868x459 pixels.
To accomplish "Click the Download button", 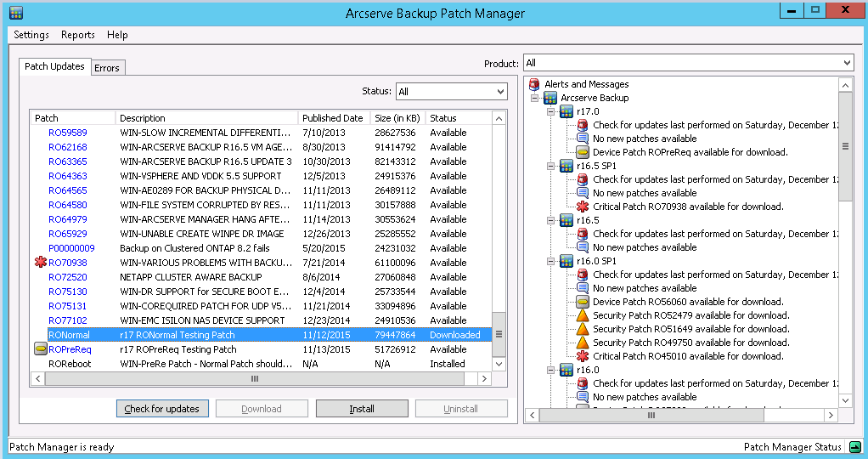I will tap(262, 409).
